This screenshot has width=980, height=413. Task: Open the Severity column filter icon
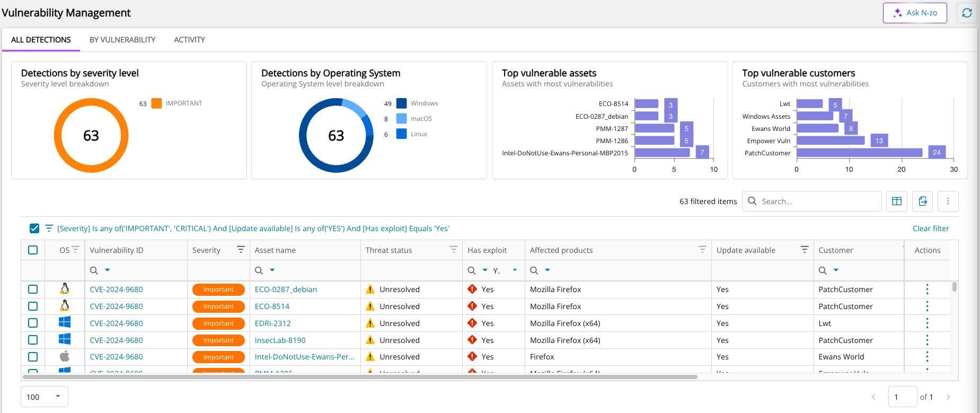coord(241,250)
